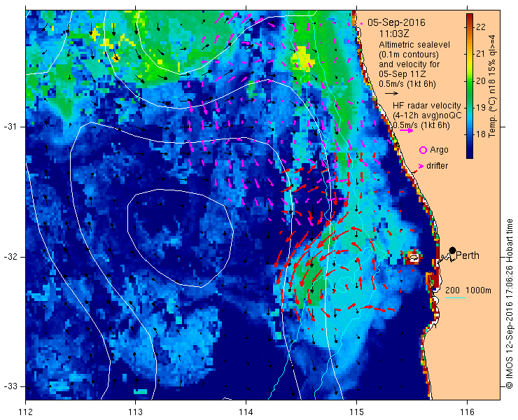Click the 'Altimetric sealevel' legend text

414,44
